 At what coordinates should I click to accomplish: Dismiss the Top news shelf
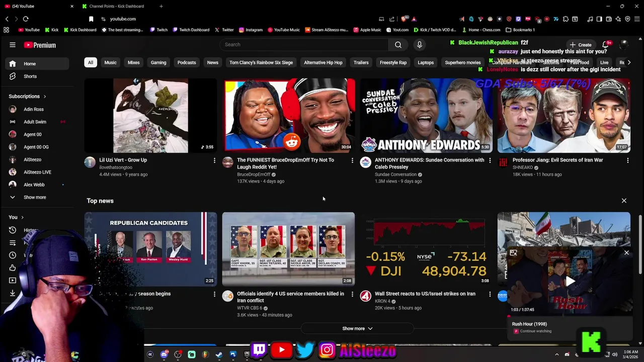click(624, 201)
